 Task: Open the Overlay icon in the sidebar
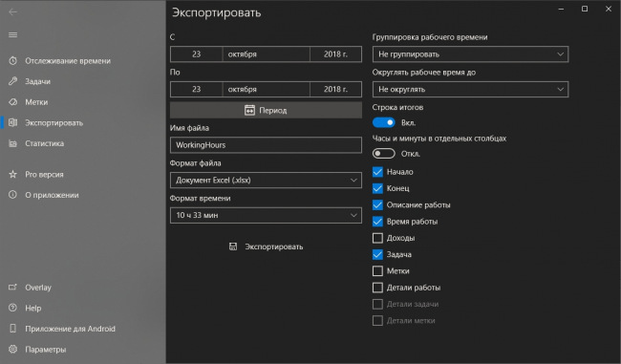coord(13,288)
